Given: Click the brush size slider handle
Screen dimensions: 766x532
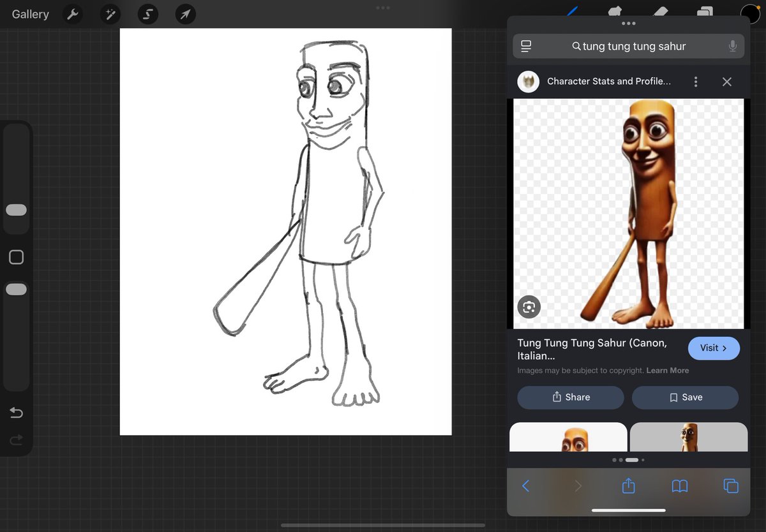Looking at the screenshot, I should click(x=16, y=210).
